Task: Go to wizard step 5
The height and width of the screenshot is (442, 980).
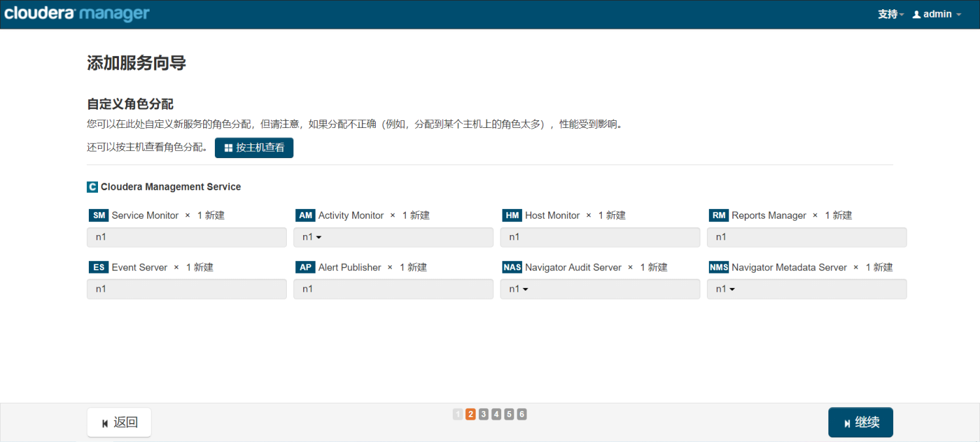Action: pos(509,414)
